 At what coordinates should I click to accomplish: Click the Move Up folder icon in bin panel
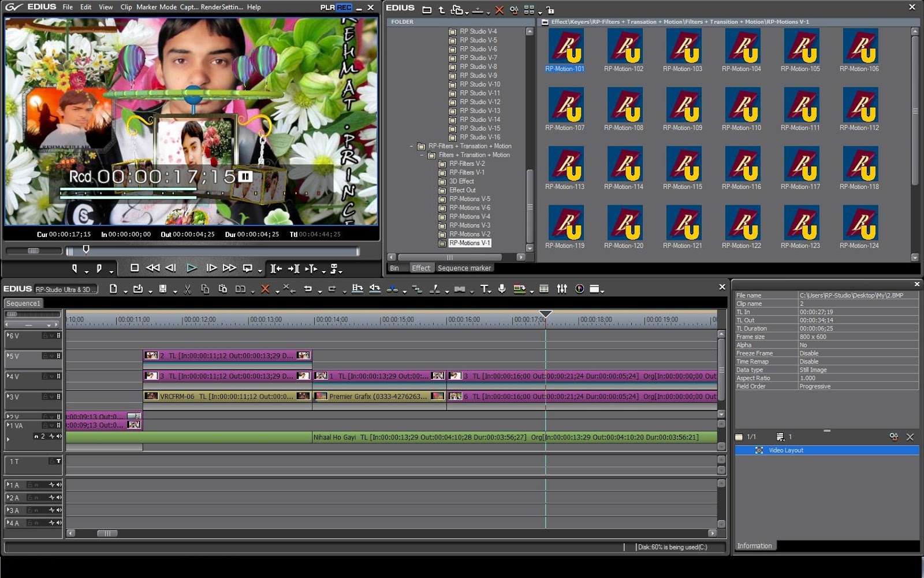click(x=441, y=9)
